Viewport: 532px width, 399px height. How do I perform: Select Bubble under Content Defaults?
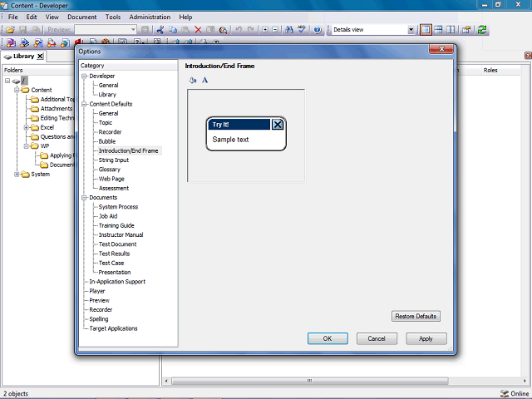[x=107, y=141]
